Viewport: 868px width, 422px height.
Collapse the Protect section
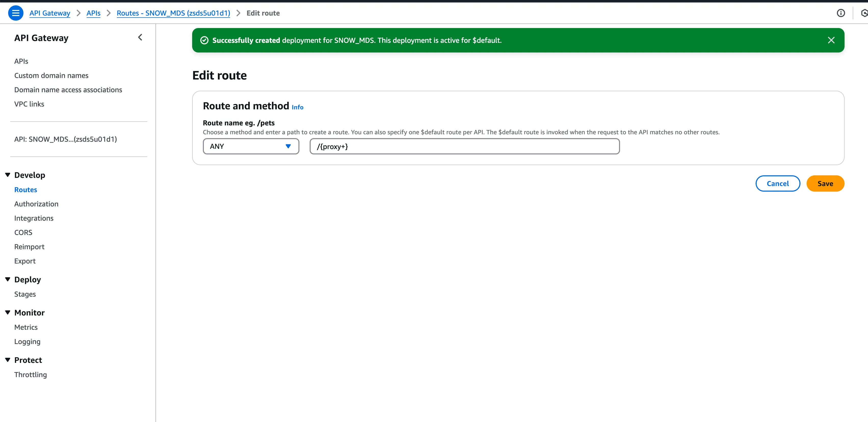point(8,360)
